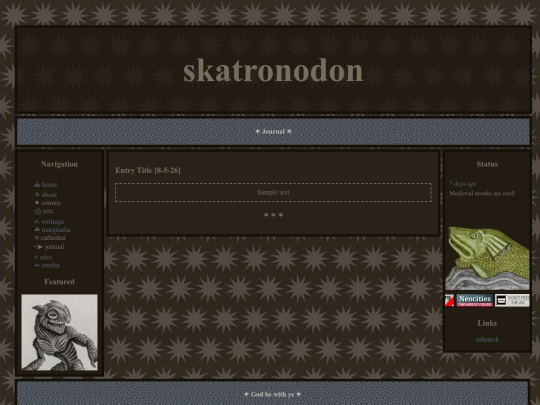The width and height of the screenshot is (540, 405).
Task: Click the "Medieval monks are cool!" status
Action: (482, 193)
